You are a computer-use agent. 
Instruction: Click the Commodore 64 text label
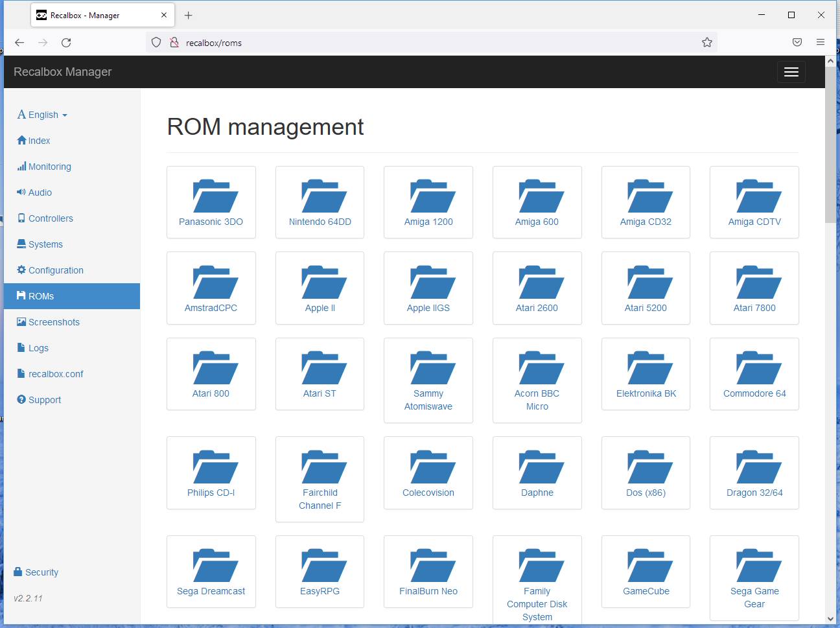[x=754, y=393]
